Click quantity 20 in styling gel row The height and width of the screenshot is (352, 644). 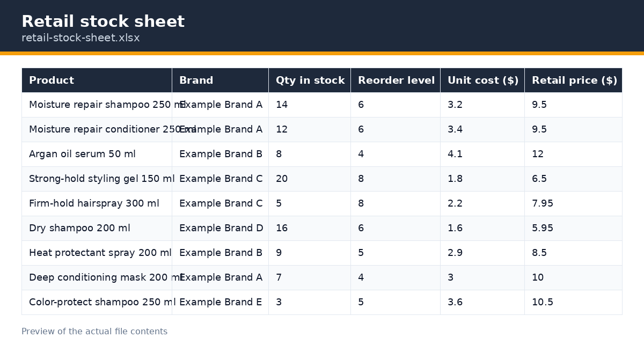tap(310, 179)
